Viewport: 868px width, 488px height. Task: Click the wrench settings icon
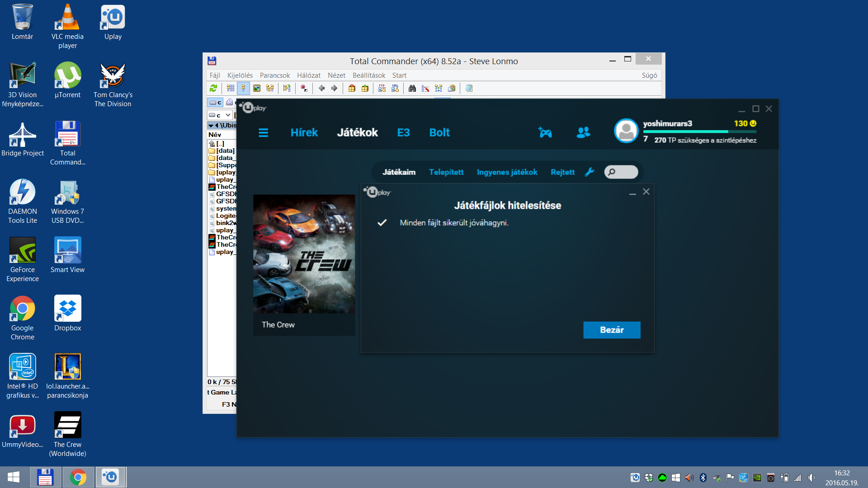[589, 172]
